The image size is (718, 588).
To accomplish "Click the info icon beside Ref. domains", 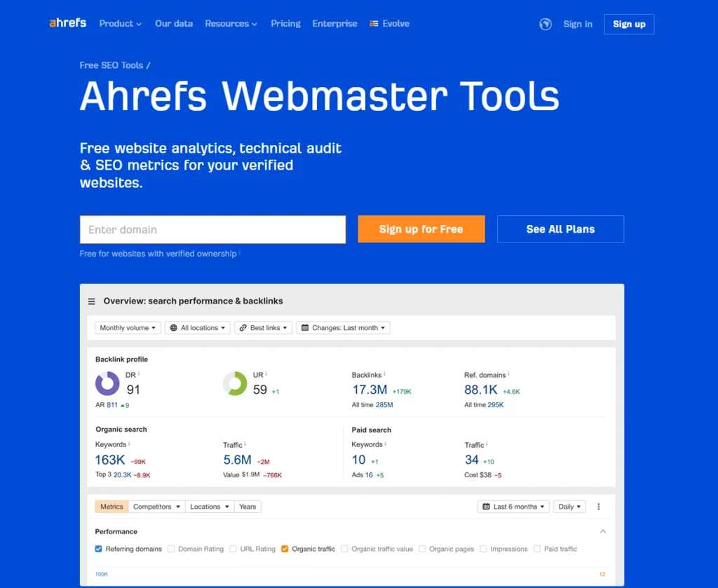I will click(509, 374).
